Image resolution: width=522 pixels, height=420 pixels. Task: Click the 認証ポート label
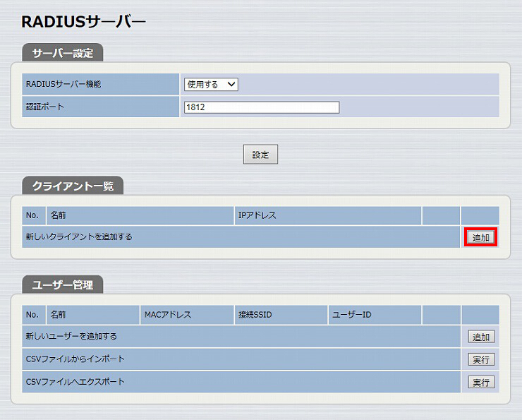point(44,107)
